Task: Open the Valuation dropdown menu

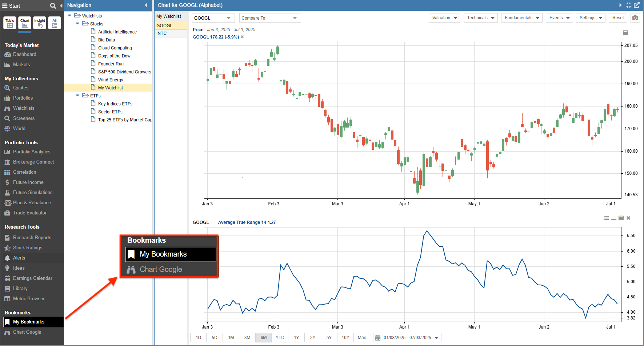Action: 444,18
